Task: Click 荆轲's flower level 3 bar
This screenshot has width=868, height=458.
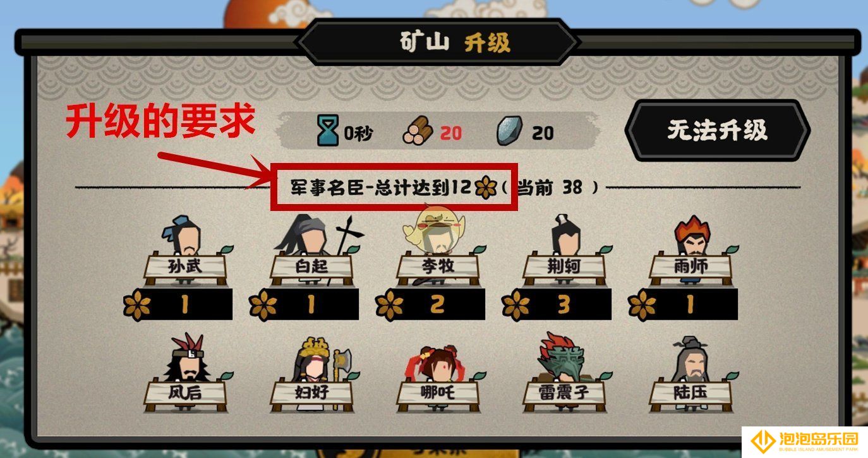Action: pos(557,304)
